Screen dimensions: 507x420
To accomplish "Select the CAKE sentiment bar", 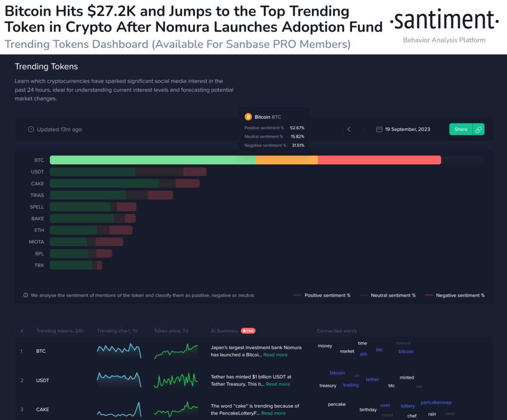I will click(125, 183).
